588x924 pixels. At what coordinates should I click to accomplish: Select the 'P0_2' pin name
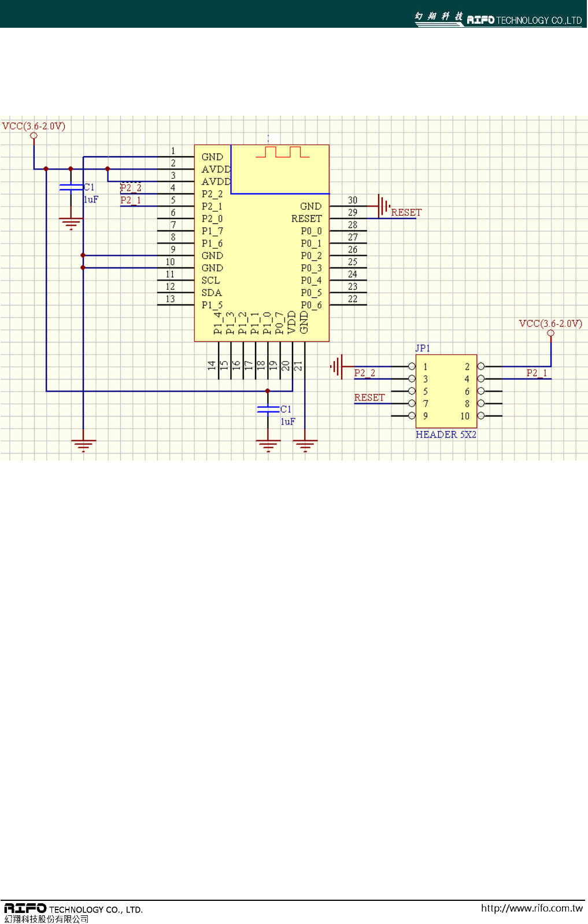pyautogui.click(x=311, y=256)
